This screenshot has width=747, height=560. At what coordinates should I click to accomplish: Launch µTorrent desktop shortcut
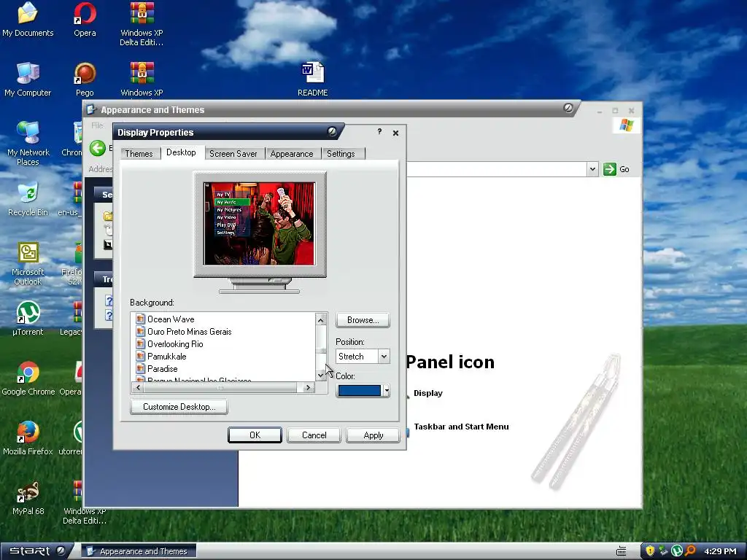[28, 318]
